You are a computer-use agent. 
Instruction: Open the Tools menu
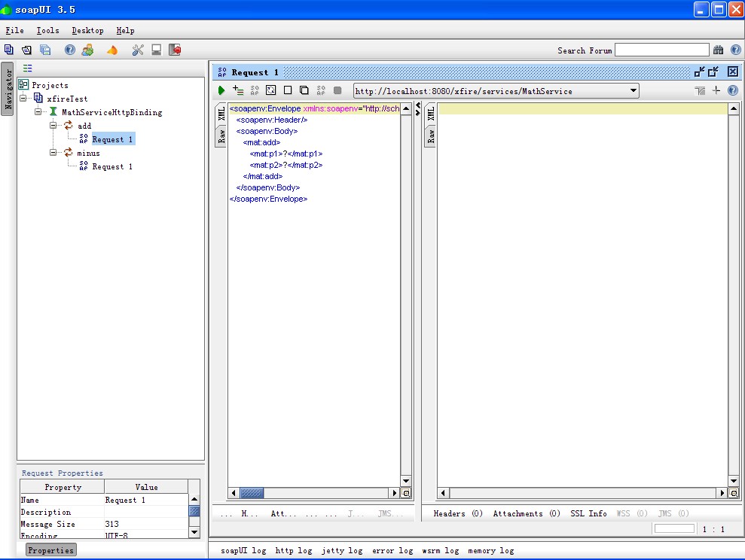(x=47, y=31)
